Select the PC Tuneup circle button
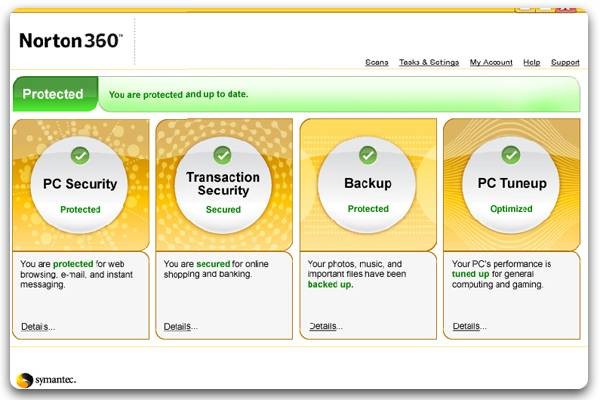This screenshot has width=600, height=400. coord(511,185)
